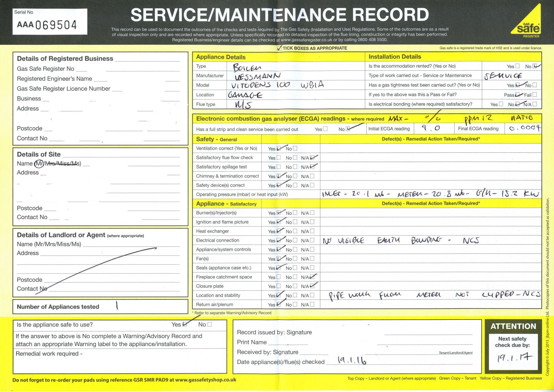
Task: Tick N/A for Chimney & termination correct
Action: [x=312, y=176]
